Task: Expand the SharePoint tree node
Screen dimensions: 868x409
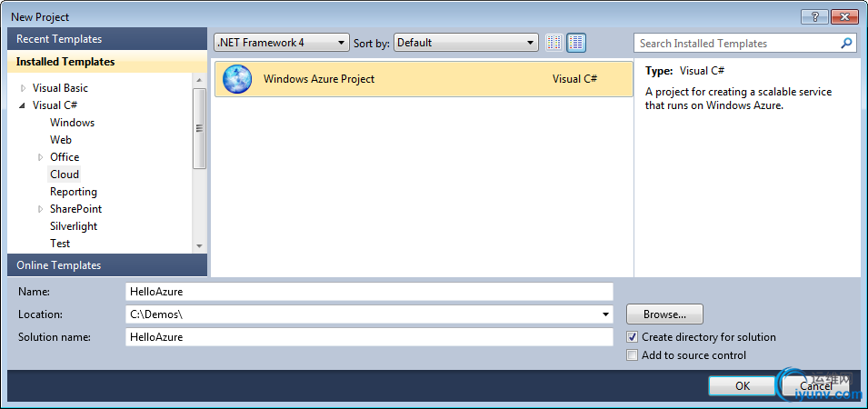Action: (40, 209)
